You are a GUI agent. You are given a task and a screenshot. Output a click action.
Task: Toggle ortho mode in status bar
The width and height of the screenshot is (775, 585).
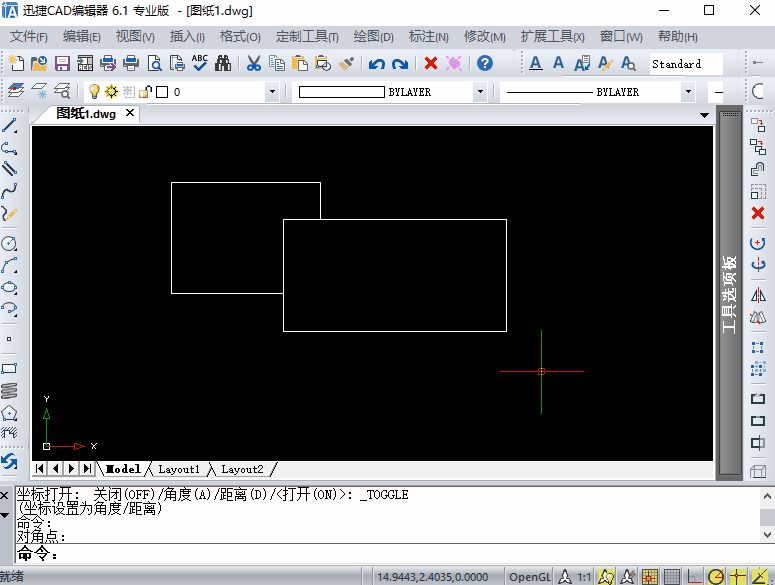tap(694, 577)
